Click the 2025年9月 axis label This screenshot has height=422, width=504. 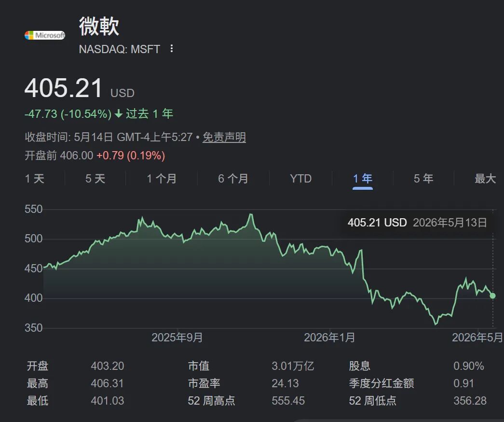(x=177, y=338)
